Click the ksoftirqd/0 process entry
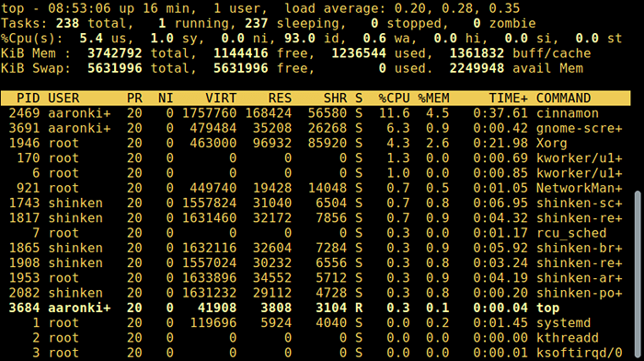 pos(579,353)
